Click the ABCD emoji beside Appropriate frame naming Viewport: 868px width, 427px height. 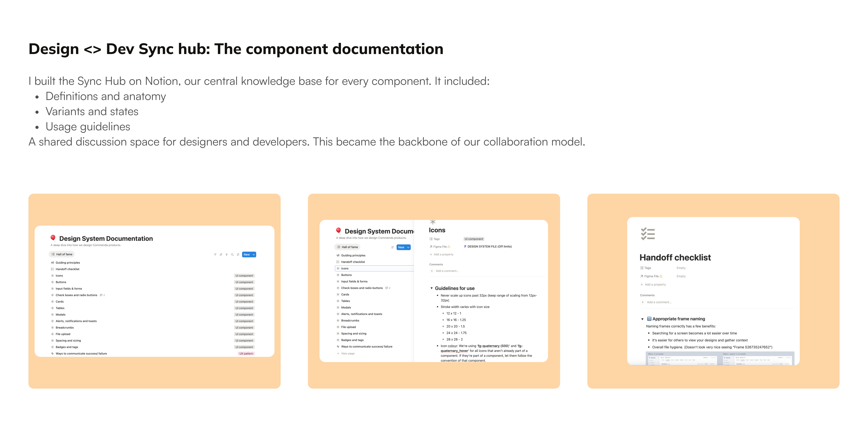[x=649, y=319]
